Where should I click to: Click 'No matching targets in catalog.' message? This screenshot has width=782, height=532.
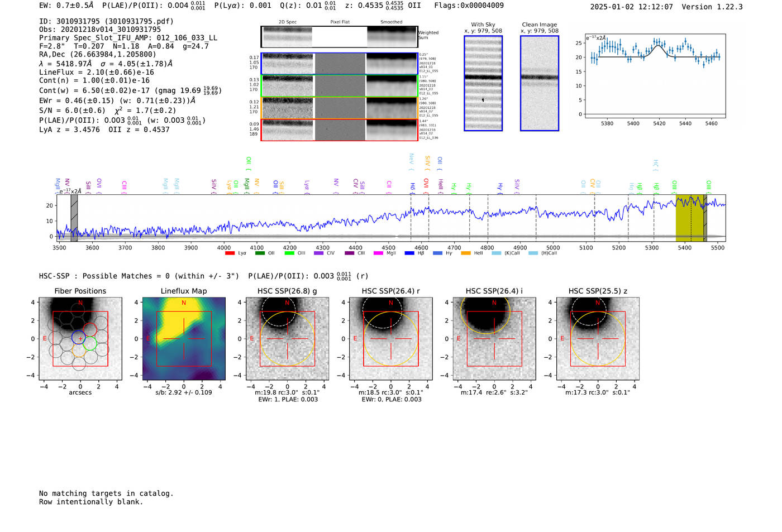click(x=106, y=493)
